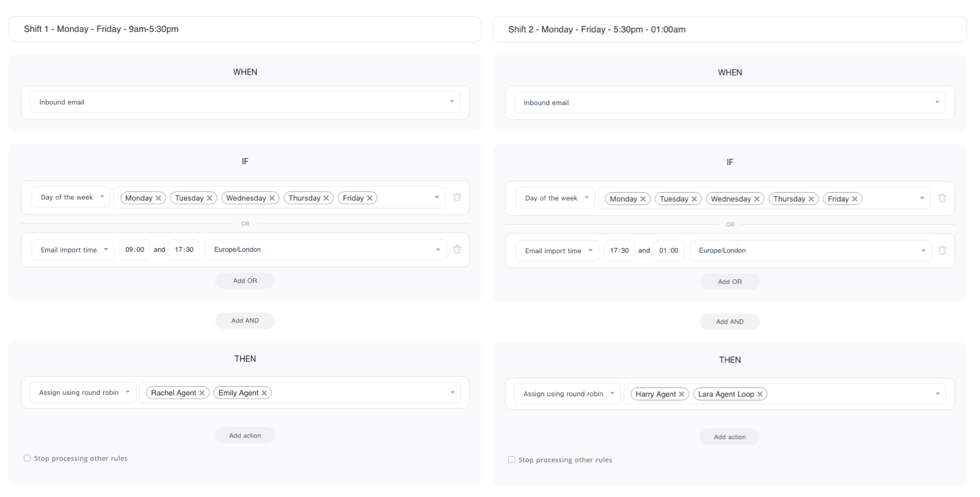The image size is (980, 497).
Task: Click Add OR in Shift 1 rule
Action: click(245, 281)
